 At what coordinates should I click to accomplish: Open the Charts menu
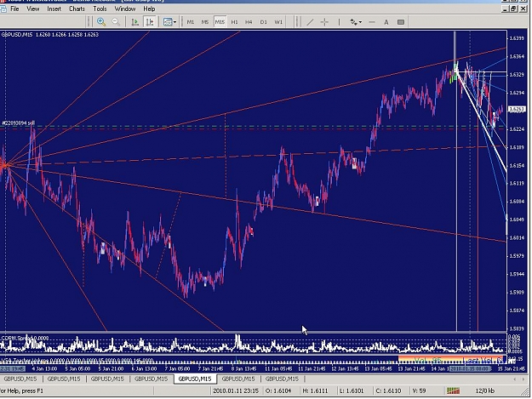point(77,9)
